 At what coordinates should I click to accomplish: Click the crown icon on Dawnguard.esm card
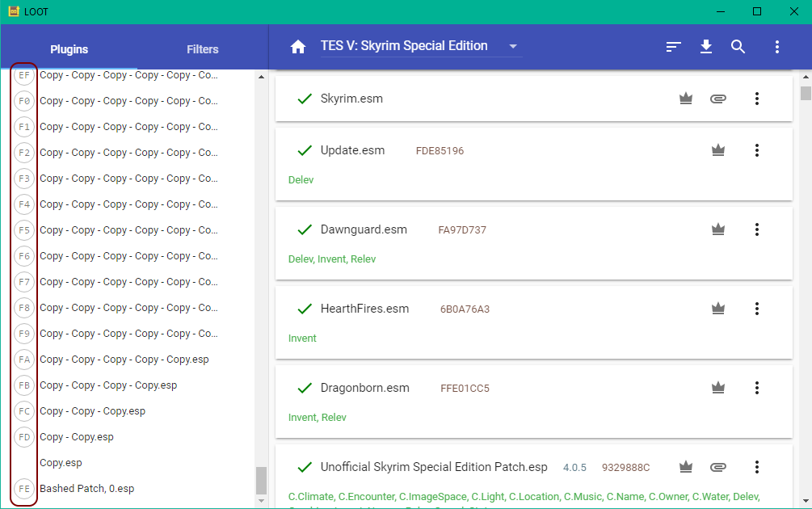tap(717, 229)
